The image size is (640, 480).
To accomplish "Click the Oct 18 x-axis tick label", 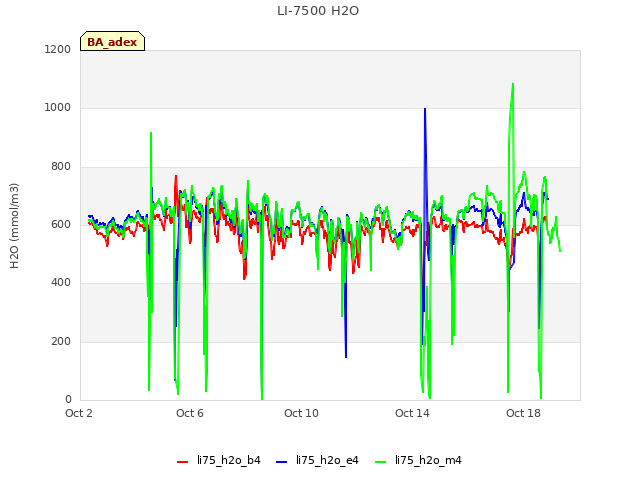I will coord(523,413).
